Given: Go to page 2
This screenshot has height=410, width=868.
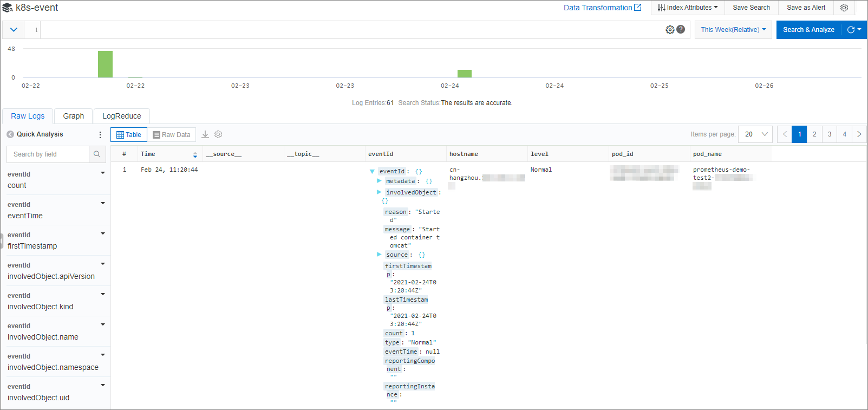Looking at the screenshot, I should click(x=814, y=134).
